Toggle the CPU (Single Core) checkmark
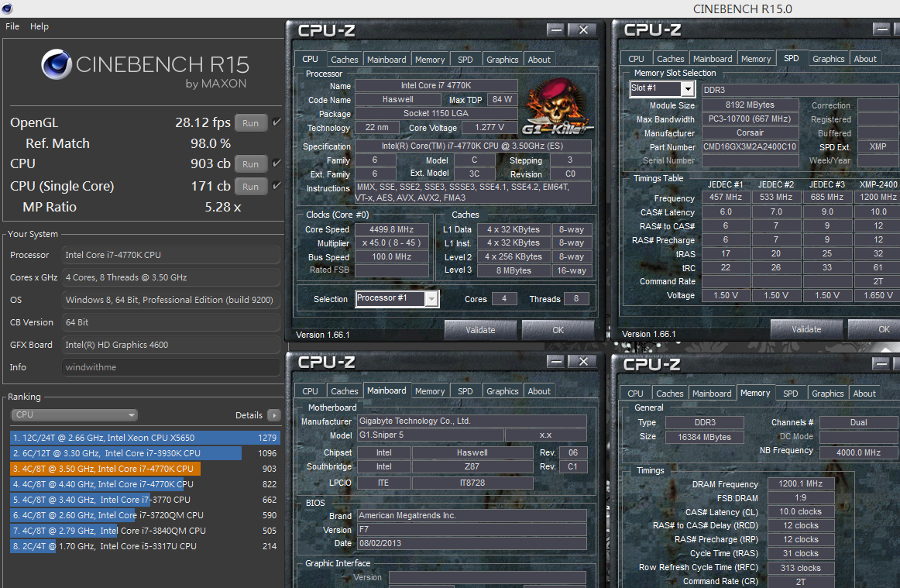 275,186
